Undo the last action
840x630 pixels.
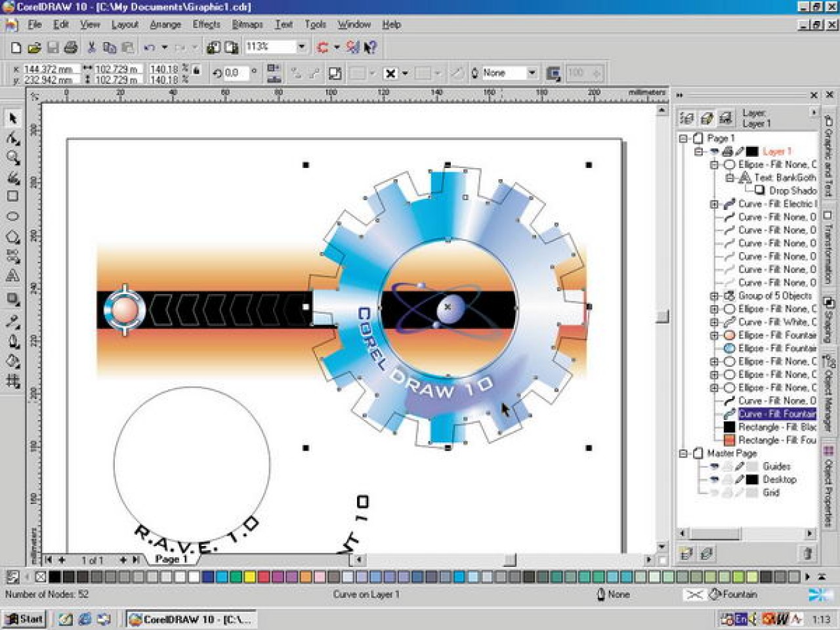click(150, 47)
